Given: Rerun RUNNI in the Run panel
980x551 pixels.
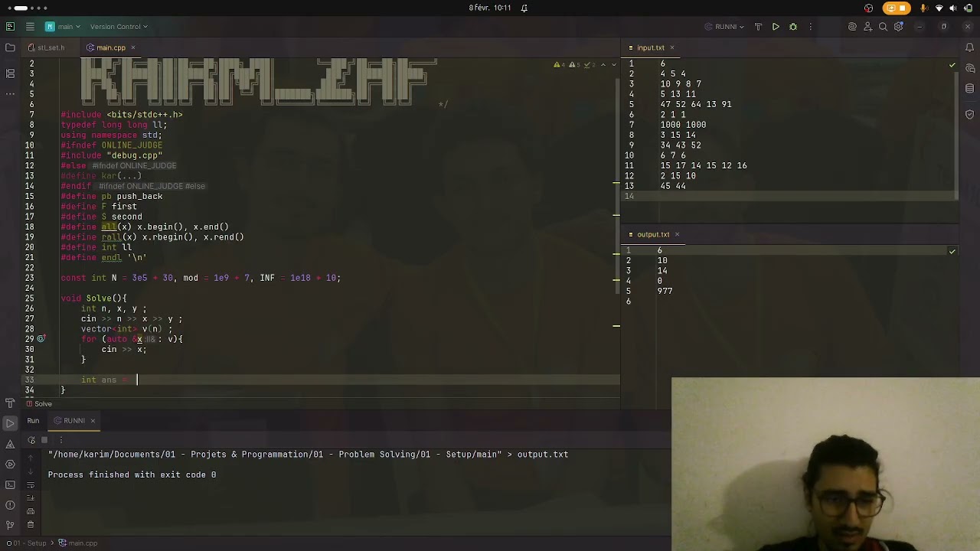Looking at the screenshot, I should 31,440.
